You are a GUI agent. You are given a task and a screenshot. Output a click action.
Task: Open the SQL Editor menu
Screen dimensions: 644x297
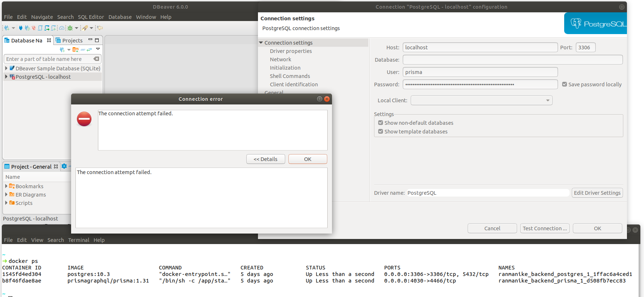91,17
